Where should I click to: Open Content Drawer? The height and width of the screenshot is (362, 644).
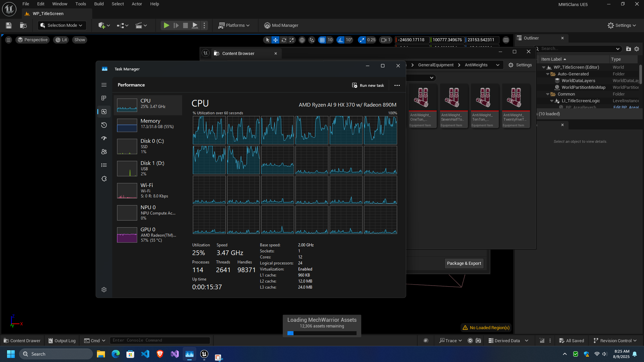click(x=22, y=341)
